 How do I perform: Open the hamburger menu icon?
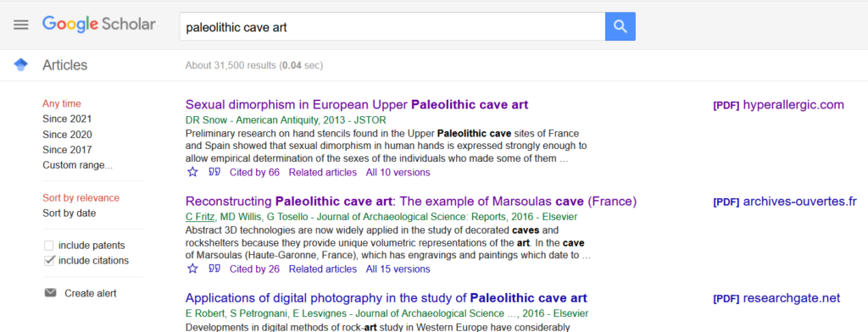[21, 25]
